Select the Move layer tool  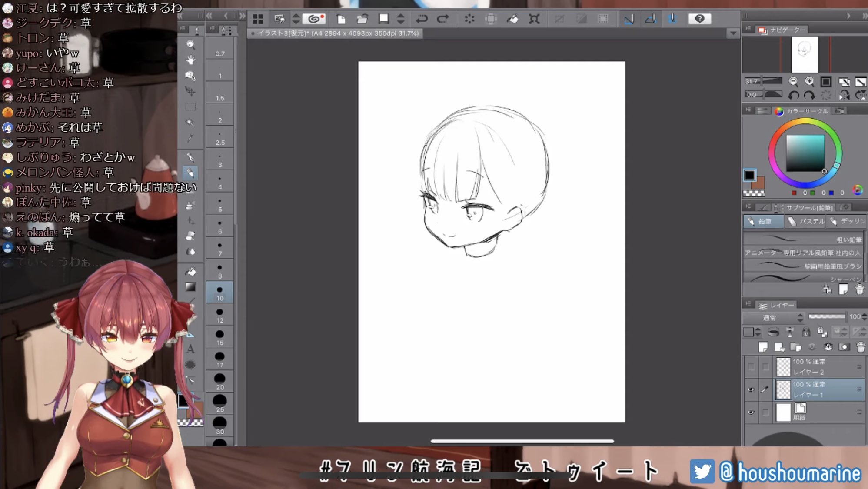coord(190,91)
